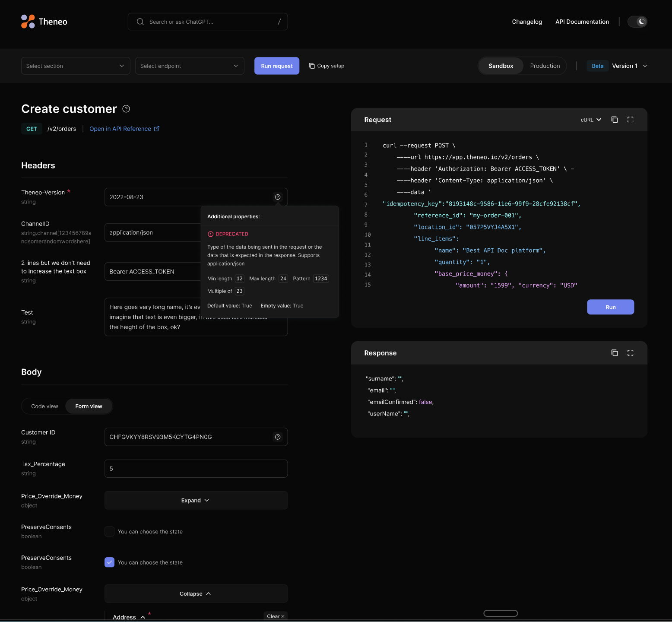This screenshot has height=622, width=672.
Task: Open the cURL language dropdown
Action: click(x=591, y=120)
